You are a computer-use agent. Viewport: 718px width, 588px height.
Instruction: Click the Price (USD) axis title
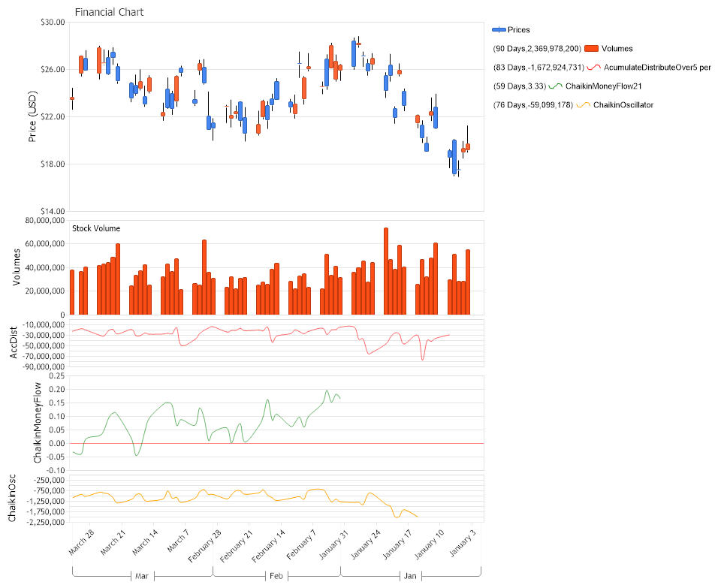(32, 116)
